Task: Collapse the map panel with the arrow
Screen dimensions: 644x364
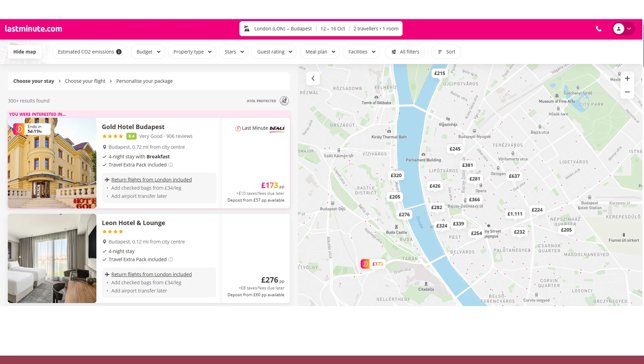Action: tap(313, 78)
